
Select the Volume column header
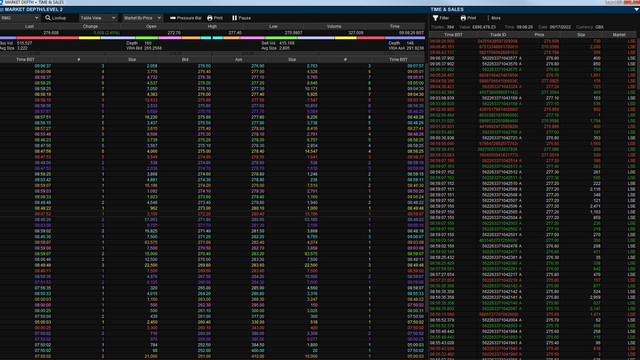tap(334, 27)
